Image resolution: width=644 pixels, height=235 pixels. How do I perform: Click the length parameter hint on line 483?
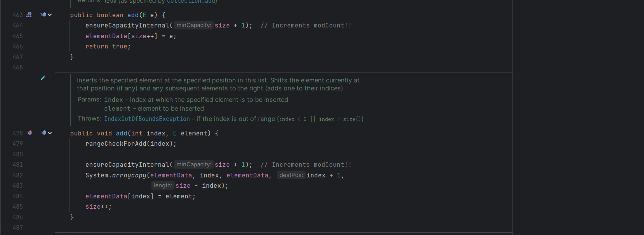click(163, 186)
